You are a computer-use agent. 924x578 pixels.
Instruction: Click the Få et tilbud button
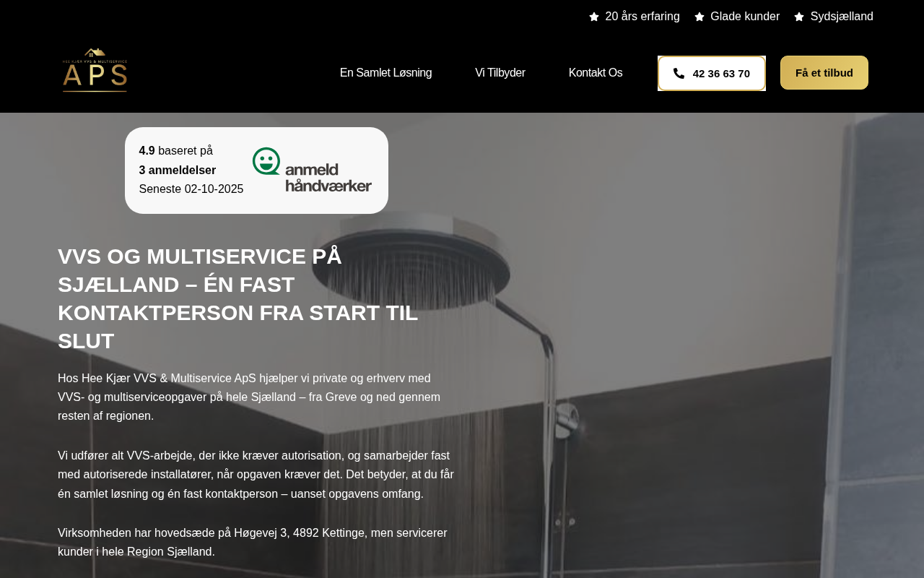point(824,72)
